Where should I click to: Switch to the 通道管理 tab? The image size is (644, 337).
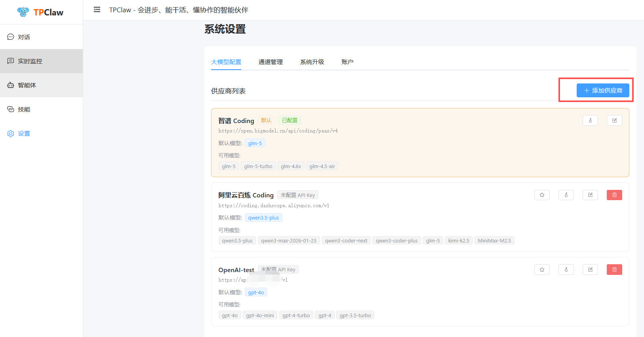(271, 62)
